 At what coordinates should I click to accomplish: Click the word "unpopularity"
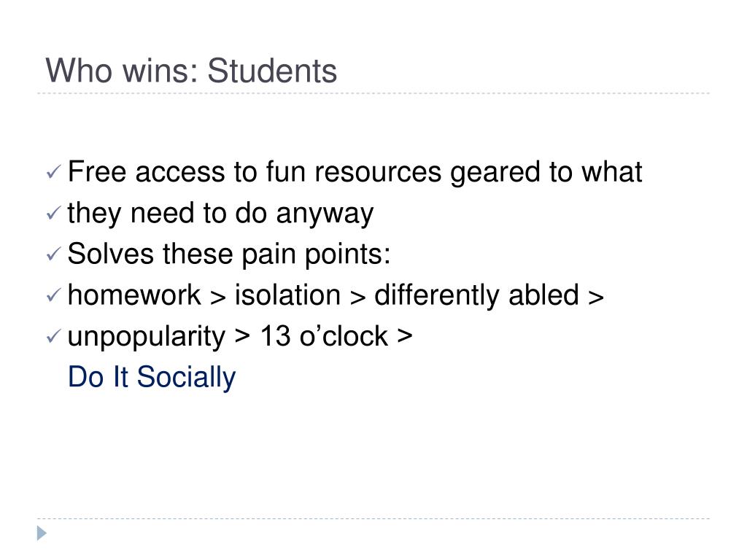(146, 336)
